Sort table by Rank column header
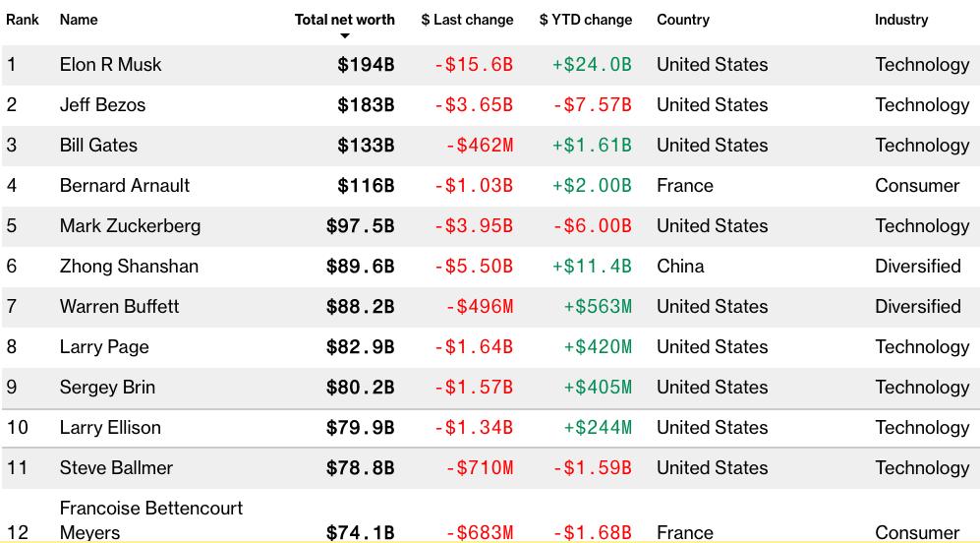Screen dimensions: 980x543 pyautogui.click(x=23, y=20)
